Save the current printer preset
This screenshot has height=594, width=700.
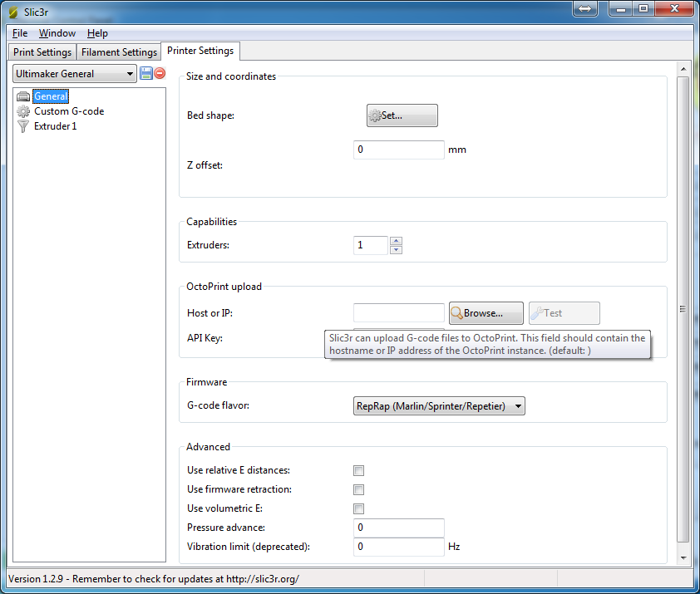(146, 73)
